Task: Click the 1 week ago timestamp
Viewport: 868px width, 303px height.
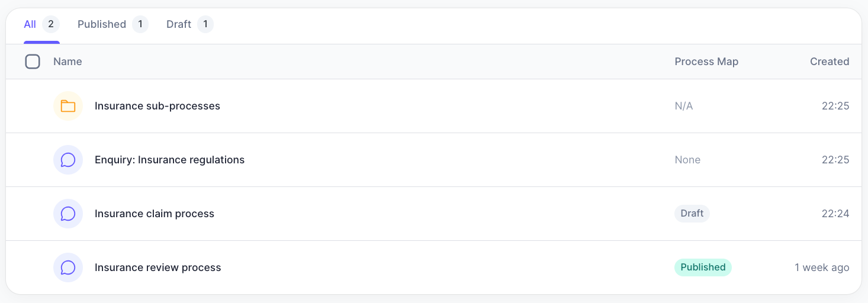Action: pyautogui.click(x=822, y=267)
